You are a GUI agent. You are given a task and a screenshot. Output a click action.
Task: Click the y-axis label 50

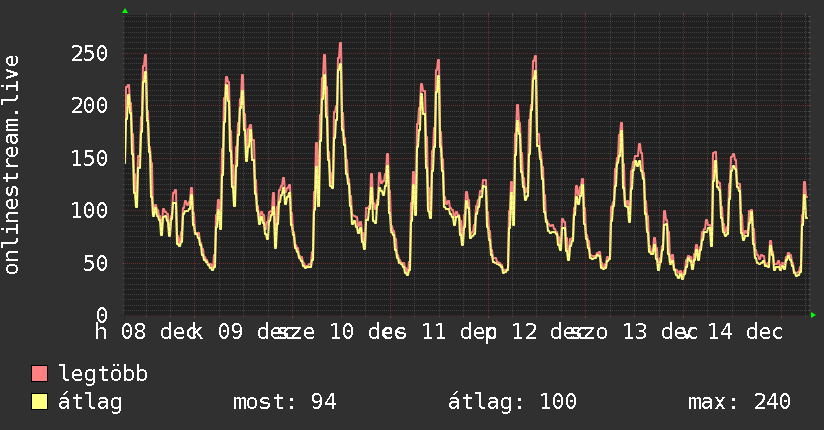point(96,263)
